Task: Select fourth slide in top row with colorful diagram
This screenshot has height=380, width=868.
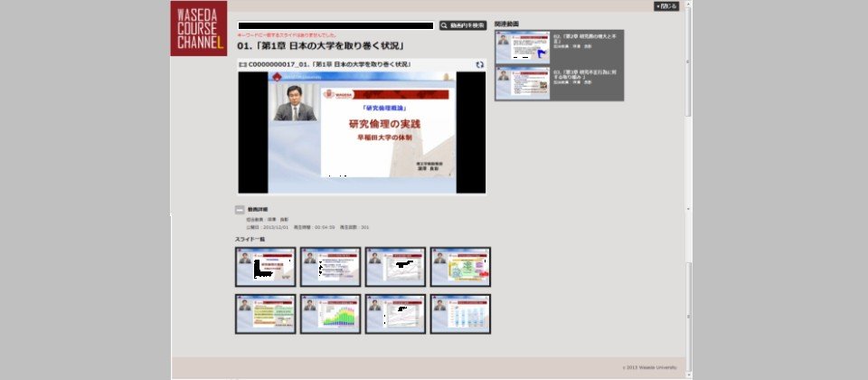Action: 460,267
